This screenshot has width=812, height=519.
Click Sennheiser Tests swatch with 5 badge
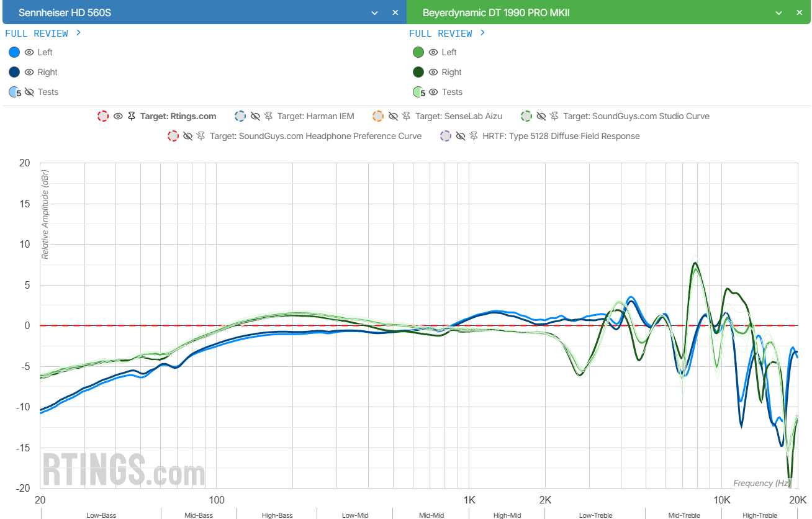(x=15, y=92)
